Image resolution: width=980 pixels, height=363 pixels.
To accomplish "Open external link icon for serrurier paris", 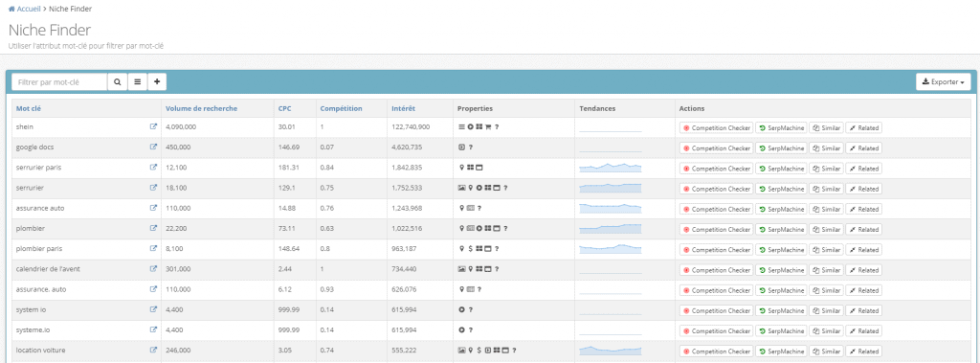I will tap(153, 167).
